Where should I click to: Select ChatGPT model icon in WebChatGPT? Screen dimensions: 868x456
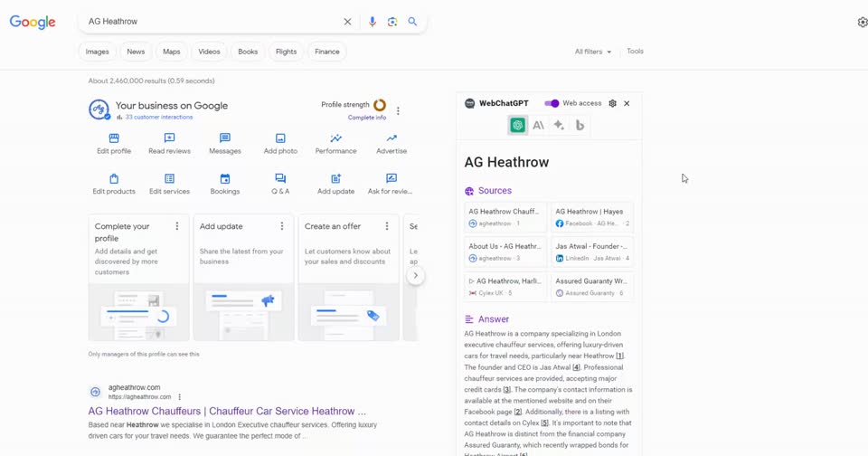pos(517,125)
